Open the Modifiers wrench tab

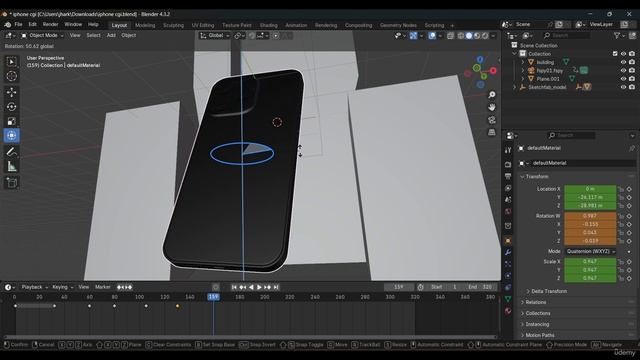508,252
